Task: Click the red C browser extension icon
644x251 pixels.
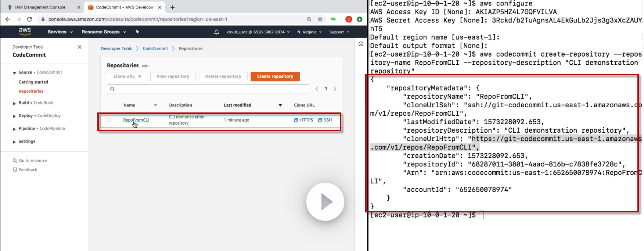Action: point(349,19)
